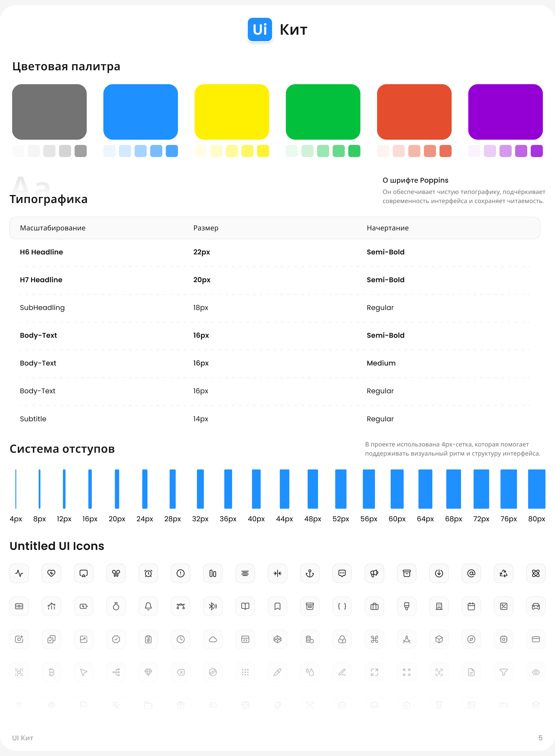Click the H6 Headline typography row
The width and height of the screenshot is (555, 756).
41,252
